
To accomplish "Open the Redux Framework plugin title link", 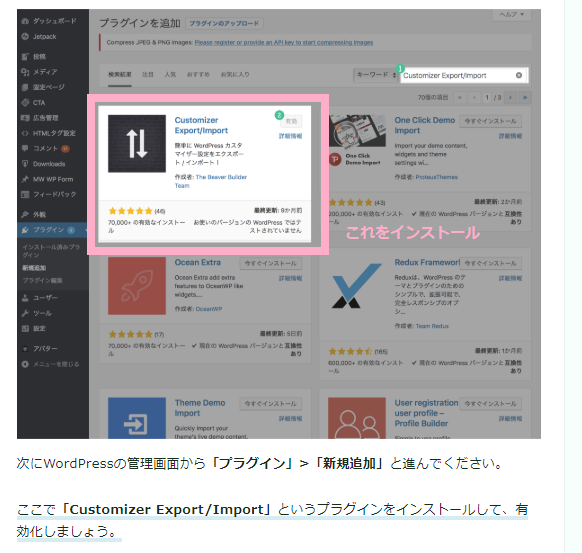I will coord(427,262).
